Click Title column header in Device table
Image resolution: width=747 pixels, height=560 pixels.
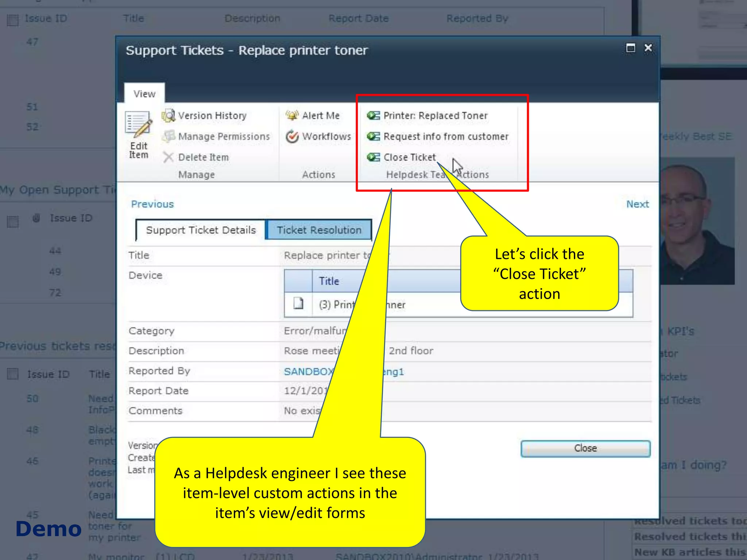tap(329, 281)
